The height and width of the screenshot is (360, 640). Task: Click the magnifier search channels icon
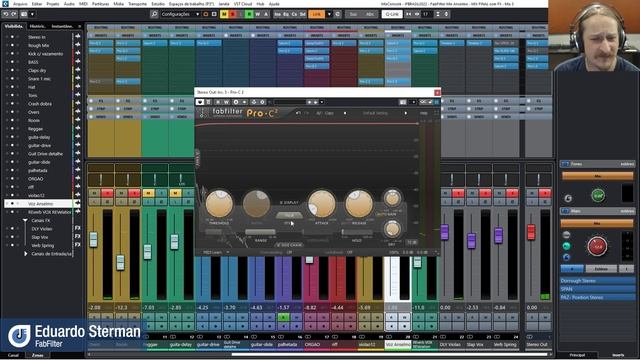(x=154, y=14)
